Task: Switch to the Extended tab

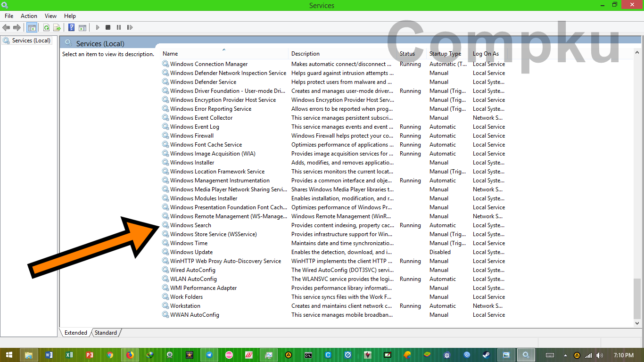Action: [75, 332]
